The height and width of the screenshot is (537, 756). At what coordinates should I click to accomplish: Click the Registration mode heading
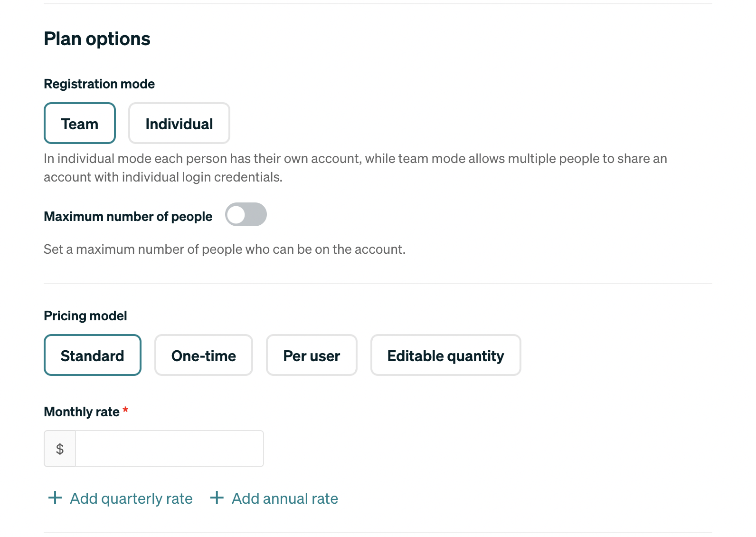99,84
